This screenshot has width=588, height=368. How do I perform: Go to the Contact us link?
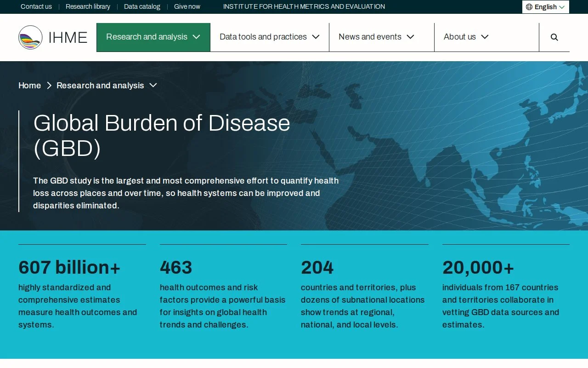click(36, 6)
